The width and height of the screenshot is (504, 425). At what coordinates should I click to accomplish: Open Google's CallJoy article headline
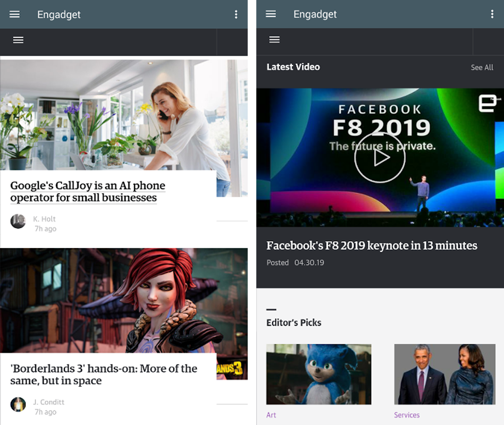click(88, 191)
